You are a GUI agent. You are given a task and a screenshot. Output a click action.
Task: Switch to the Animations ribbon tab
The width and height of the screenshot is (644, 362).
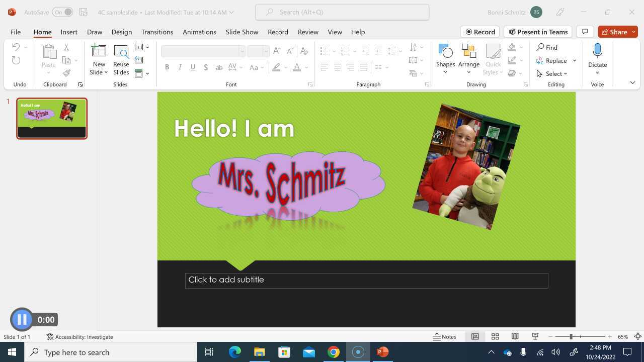(x=199, y=32)
